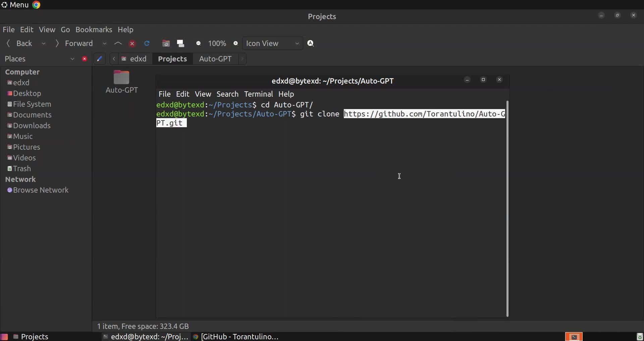Image resolution: width=644 pixels, height=341 pixels.
Task: Open the Bookmarks menu
Action: tap(94, 30)
